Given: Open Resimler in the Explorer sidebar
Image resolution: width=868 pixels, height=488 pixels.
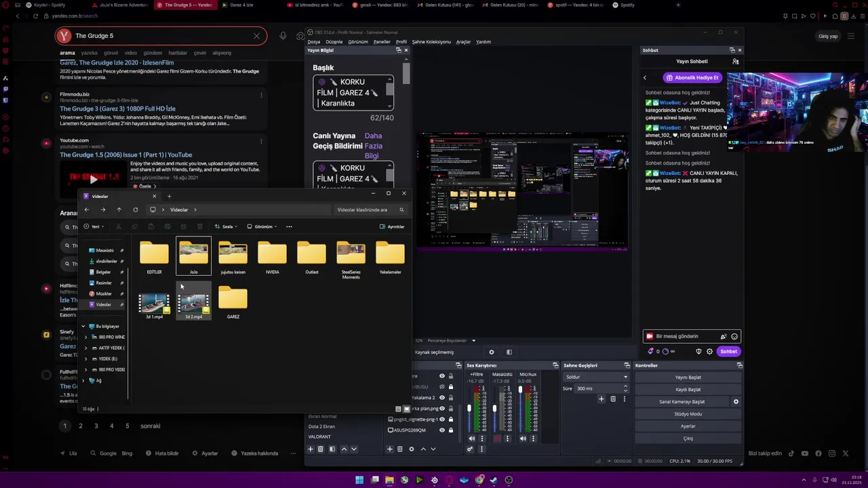Looking at the screenshot, I should tap(103, 283).
